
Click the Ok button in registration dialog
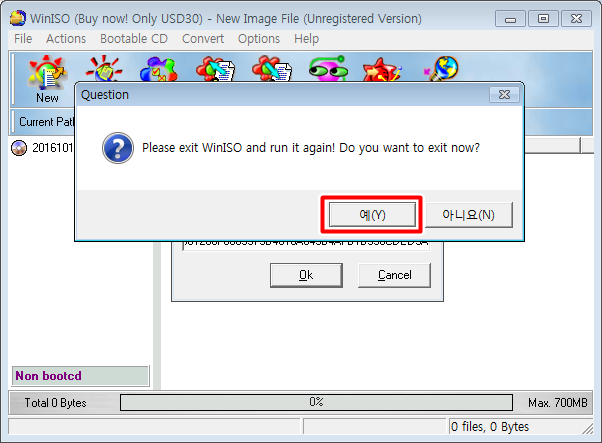(x=306, y=275)
